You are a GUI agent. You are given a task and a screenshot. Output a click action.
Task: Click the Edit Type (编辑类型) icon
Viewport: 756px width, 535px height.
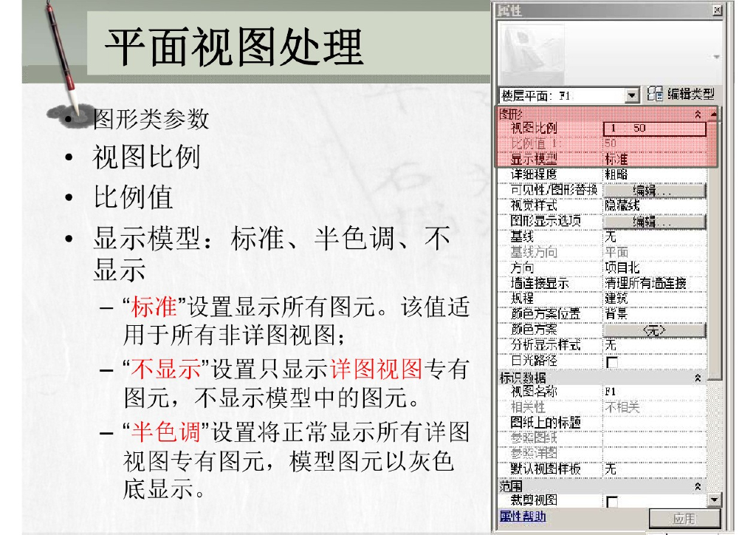point(655,94)
